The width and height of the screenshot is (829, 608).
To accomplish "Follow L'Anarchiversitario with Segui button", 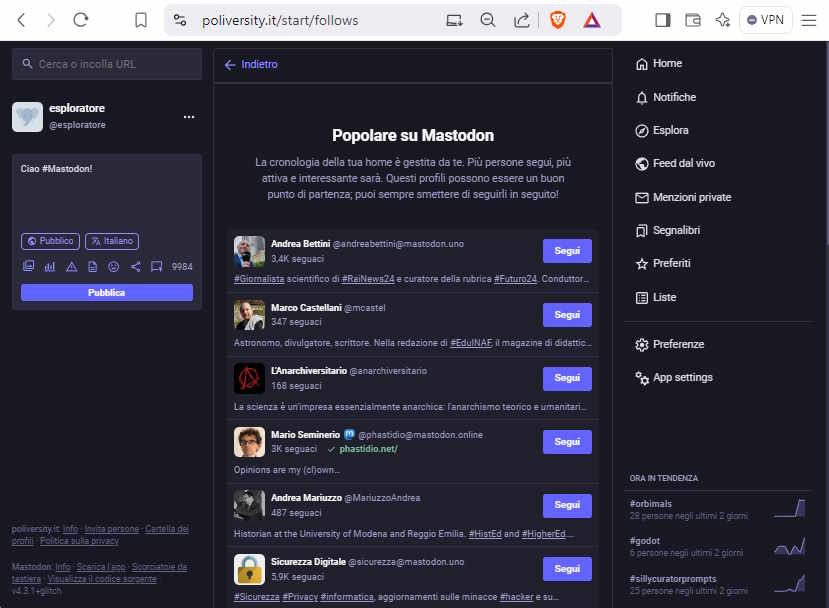I will point(567,378).
